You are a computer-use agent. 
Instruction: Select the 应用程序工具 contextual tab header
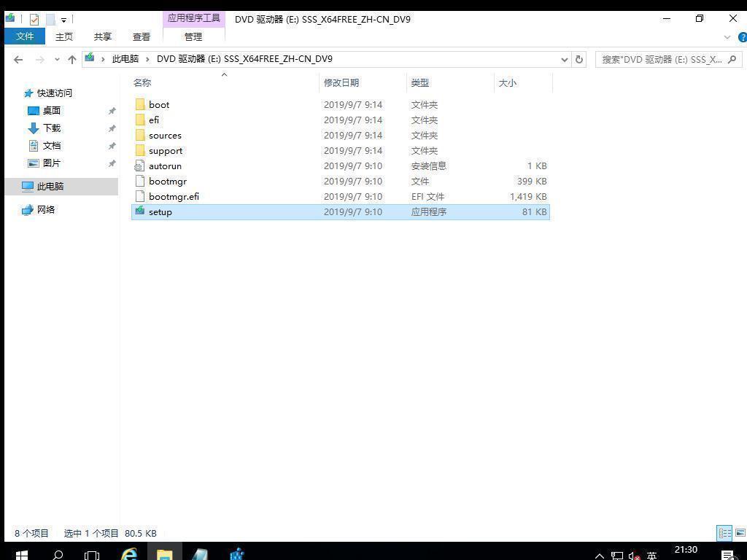(193, 18)
